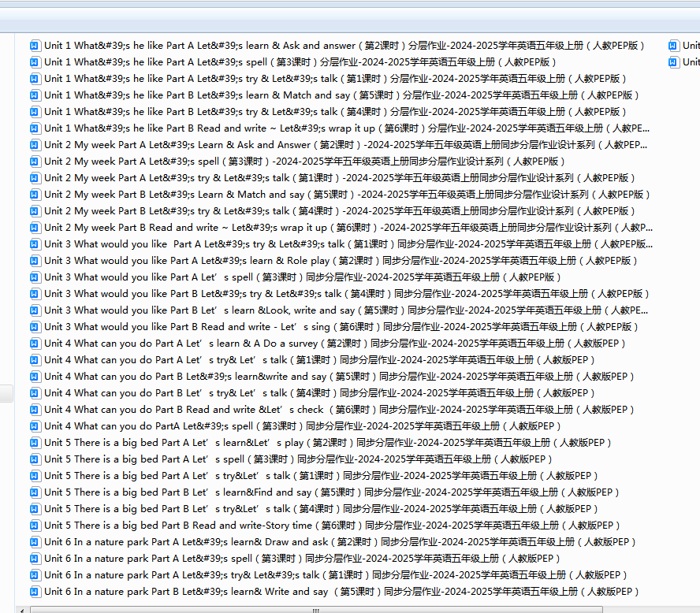Click the icon for Unit 3 Part A Role play file
Screen dimensions: 700x613
[35, 261]
